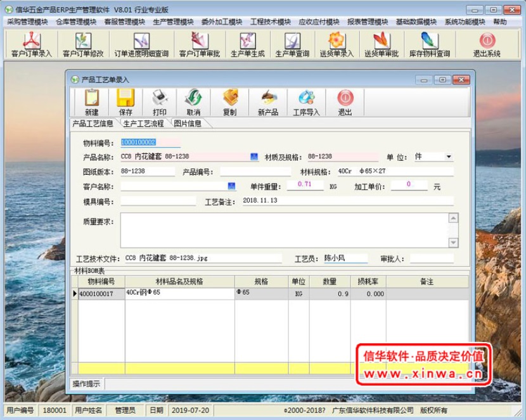Image resolution: width=526 pixels, height=420 pixels.
Task: Click the scroll-down arrow in 质量要求 box
Action: 454,243
